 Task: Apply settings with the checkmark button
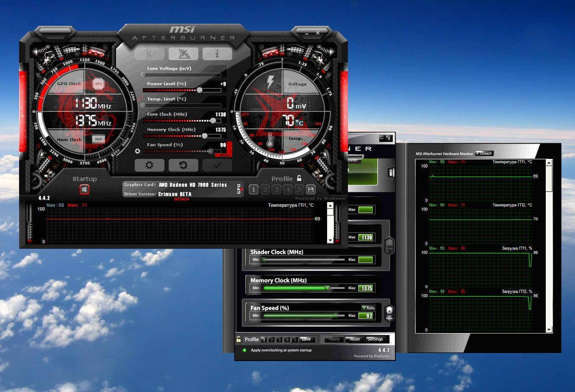click(x=217, y=165)
